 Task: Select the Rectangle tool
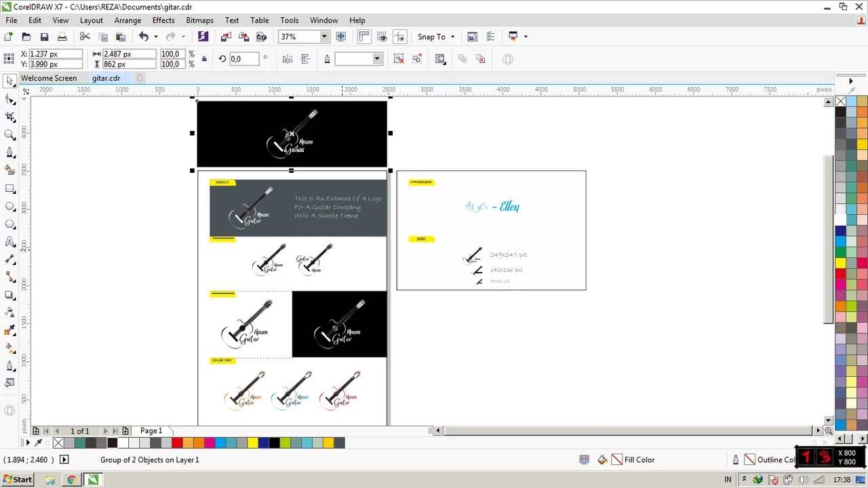point(9,188)
